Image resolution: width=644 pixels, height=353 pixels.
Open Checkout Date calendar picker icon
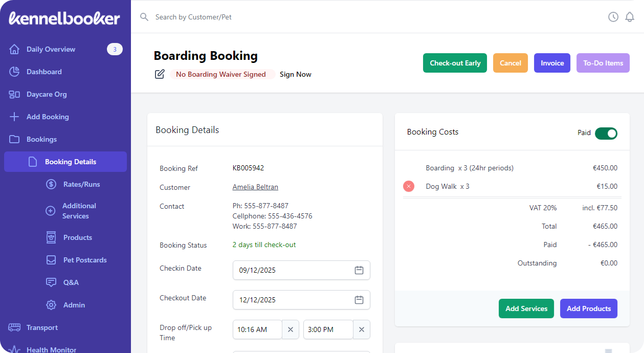pyautogui.click(x=359, y=300)
